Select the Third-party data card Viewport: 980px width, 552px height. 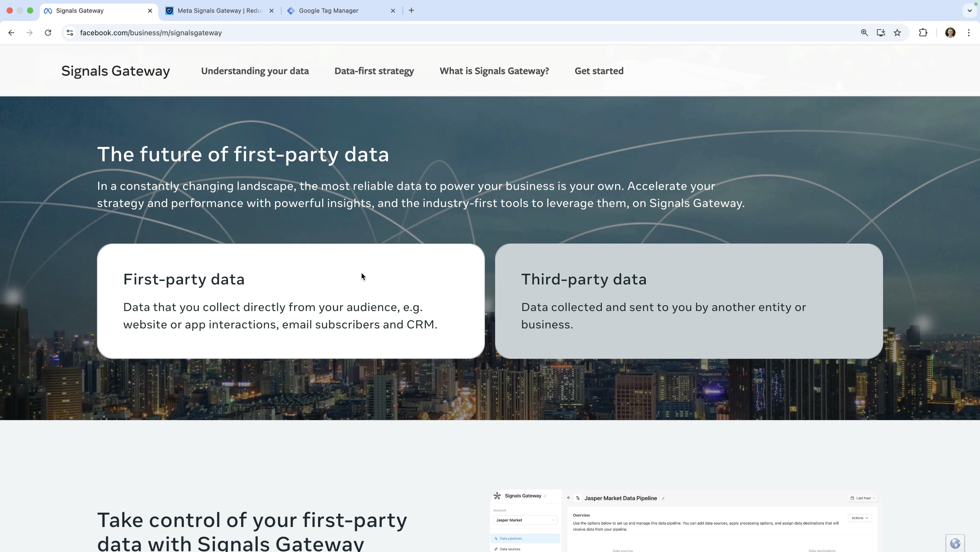point(689,301)
